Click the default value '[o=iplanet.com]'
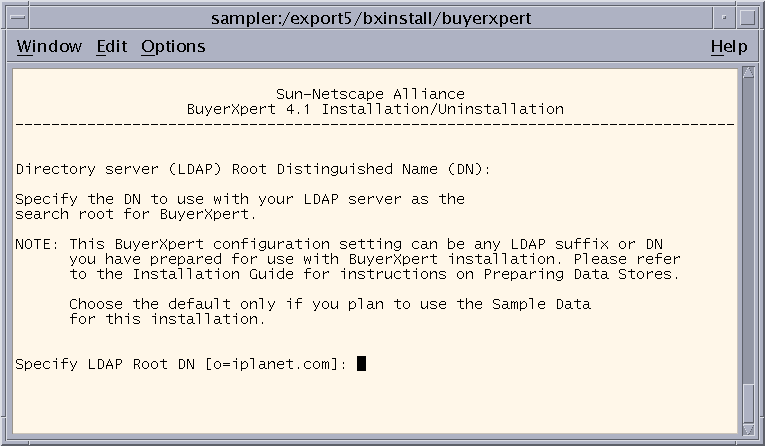 (271, 364)
